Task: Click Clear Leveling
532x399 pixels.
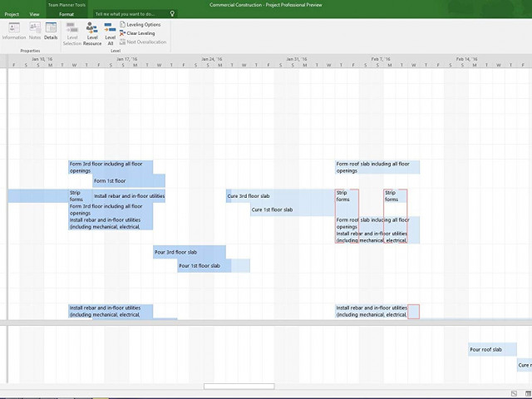Action: 138,33
